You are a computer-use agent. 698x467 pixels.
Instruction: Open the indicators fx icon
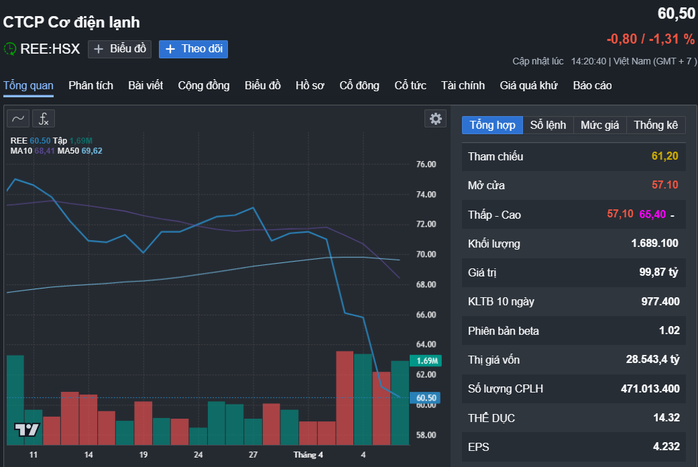[43, 118]
